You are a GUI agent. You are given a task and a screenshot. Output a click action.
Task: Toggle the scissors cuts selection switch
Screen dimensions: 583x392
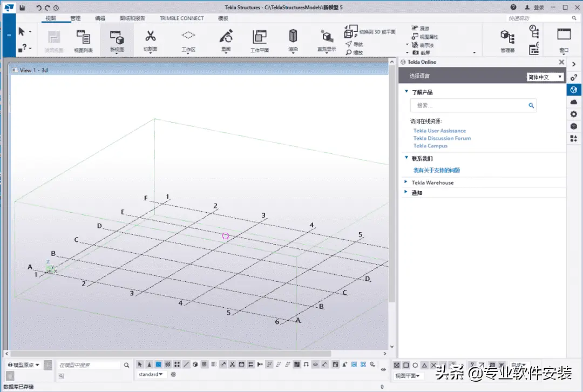232,364
